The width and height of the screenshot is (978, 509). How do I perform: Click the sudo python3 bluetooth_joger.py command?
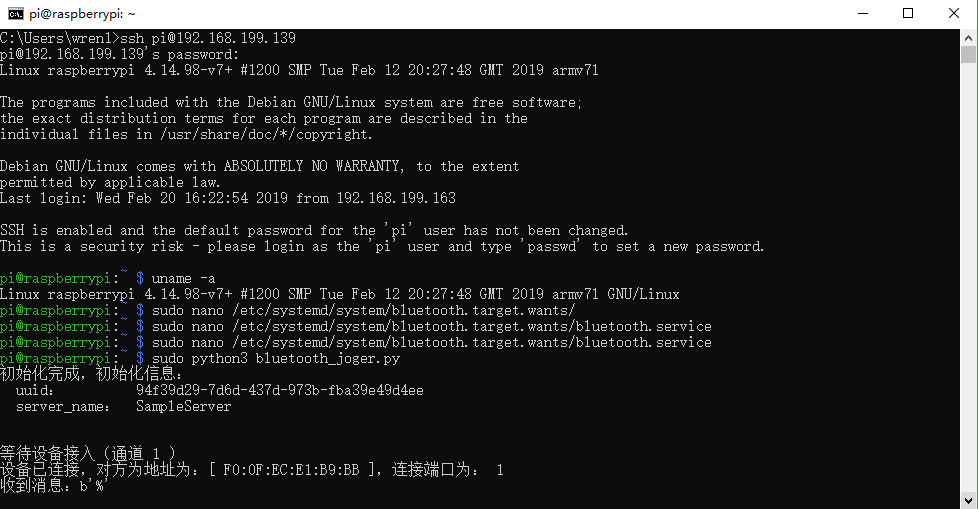[x=276, y=359]
